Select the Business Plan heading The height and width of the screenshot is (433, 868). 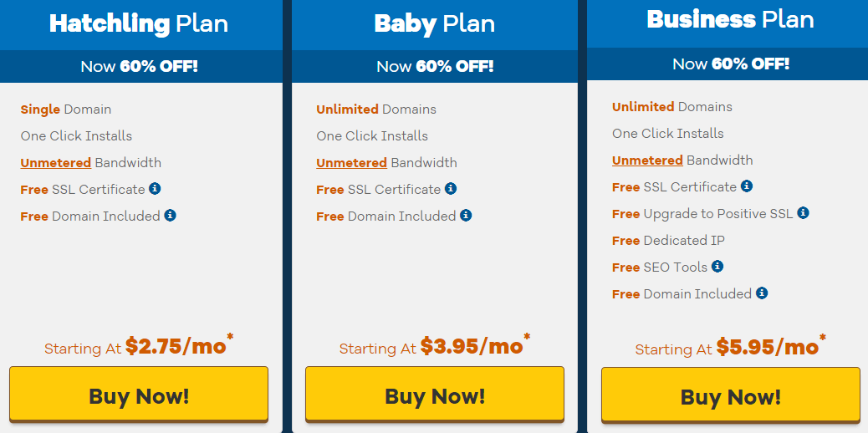730,20
